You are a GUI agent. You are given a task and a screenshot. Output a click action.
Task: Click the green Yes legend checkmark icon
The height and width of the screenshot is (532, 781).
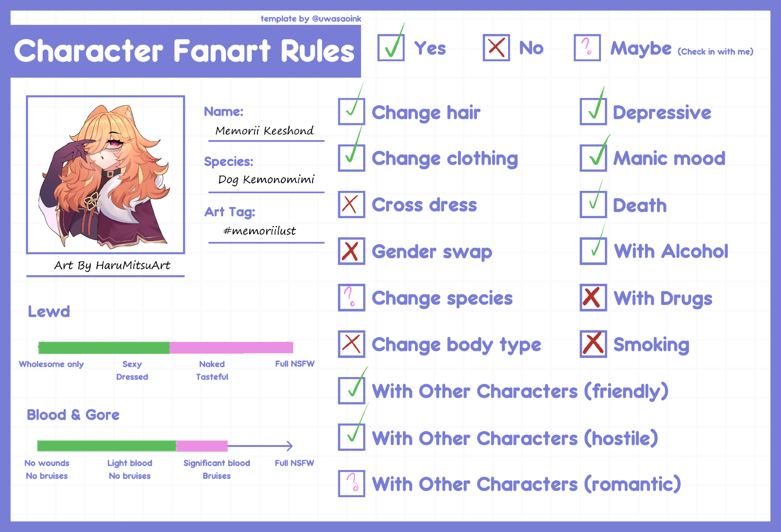(x=391, y=48)
